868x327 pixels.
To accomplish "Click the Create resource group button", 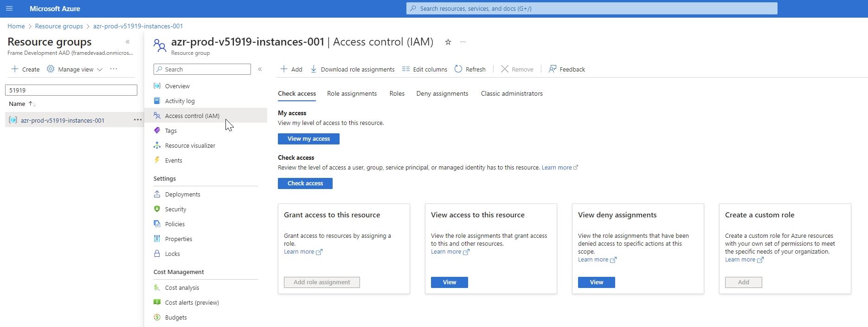I will tap(25, 69).
